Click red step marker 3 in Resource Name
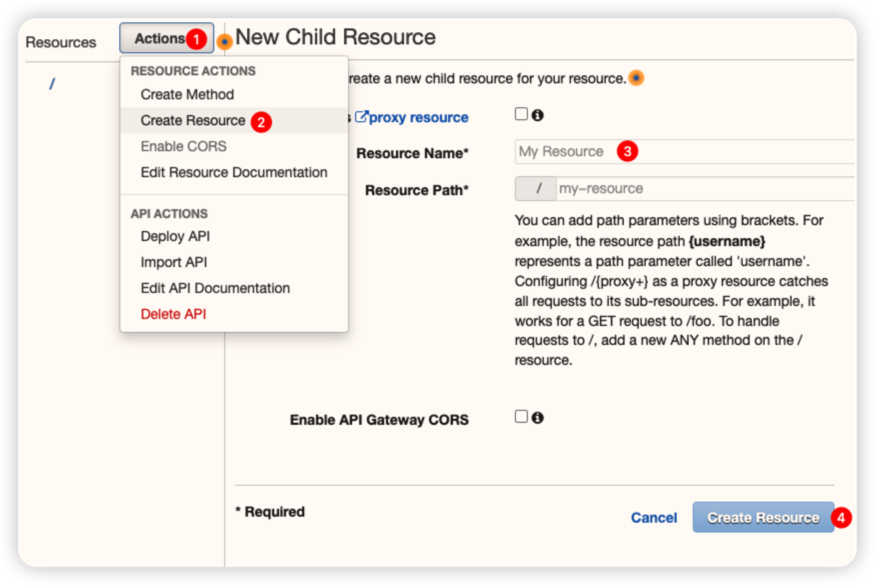This screenshot has width=875, height=585. coord(627,152)
